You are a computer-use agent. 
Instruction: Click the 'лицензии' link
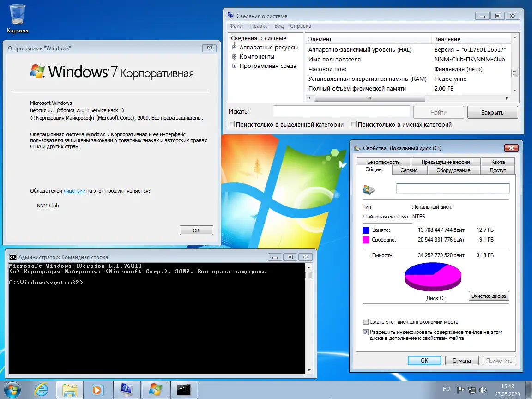click(x=74, y=191)
